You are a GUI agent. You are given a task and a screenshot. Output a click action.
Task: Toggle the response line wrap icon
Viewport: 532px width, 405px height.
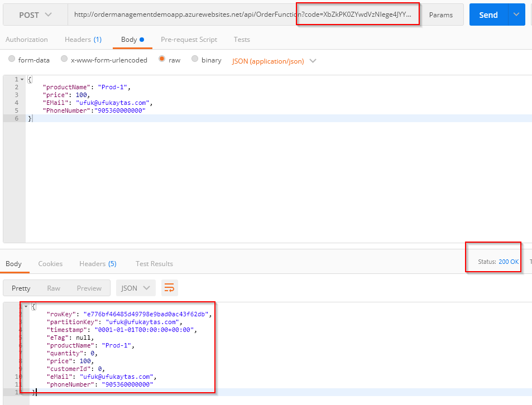click(x=169, y=288)
